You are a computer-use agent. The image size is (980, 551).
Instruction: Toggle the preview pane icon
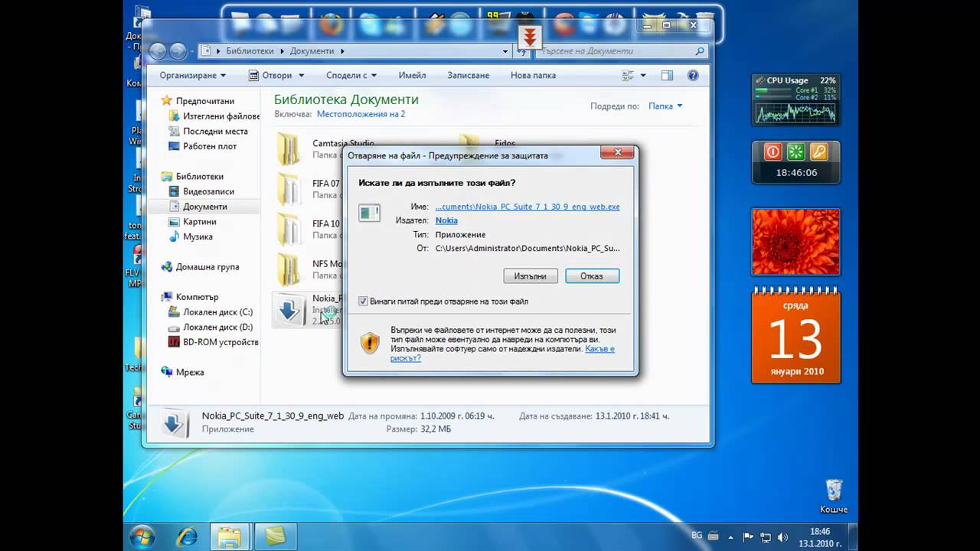[x=667, y=76]
